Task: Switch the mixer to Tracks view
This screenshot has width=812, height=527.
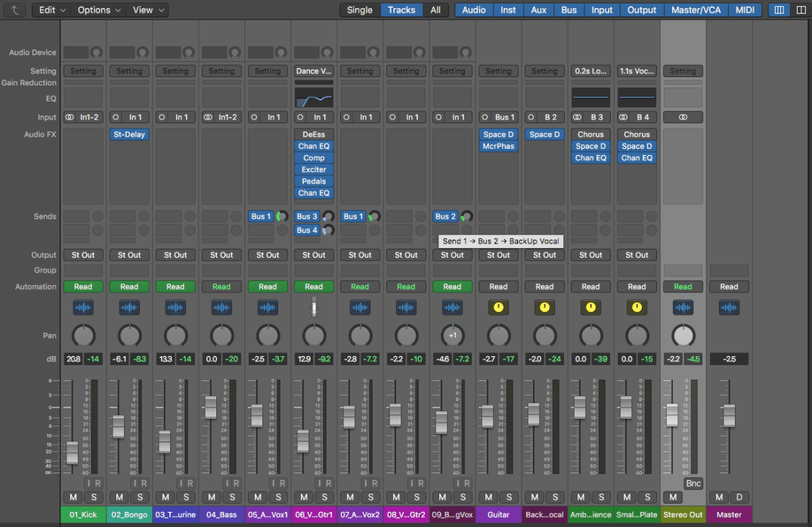Action: click(401, 10)
